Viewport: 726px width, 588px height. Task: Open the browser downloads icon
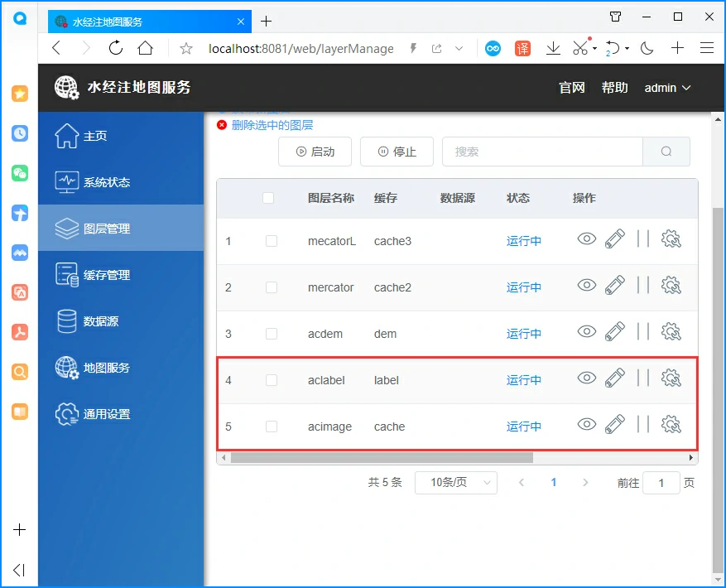[x=553, y=48]
